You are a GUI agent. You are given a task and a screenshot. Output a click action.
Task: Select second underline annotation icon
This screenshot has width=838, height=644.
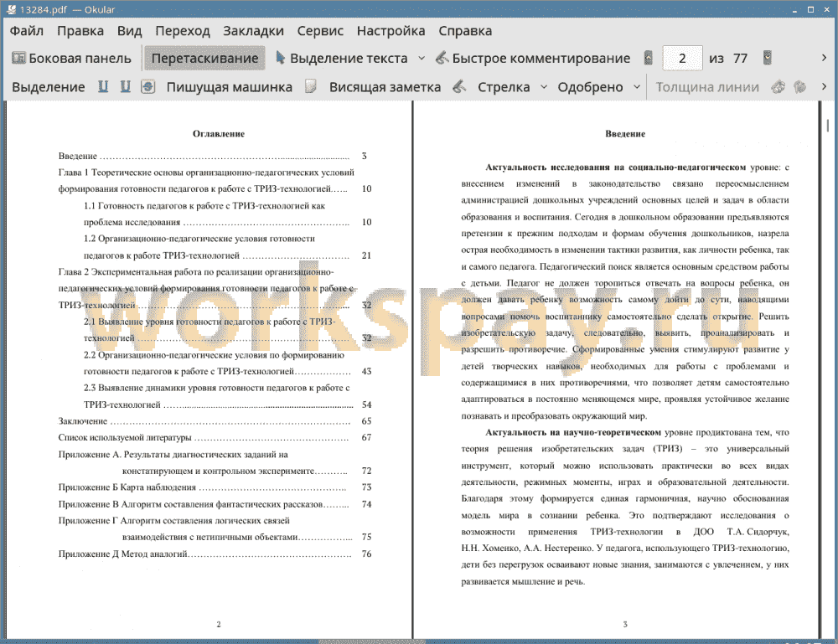point(125,86)
